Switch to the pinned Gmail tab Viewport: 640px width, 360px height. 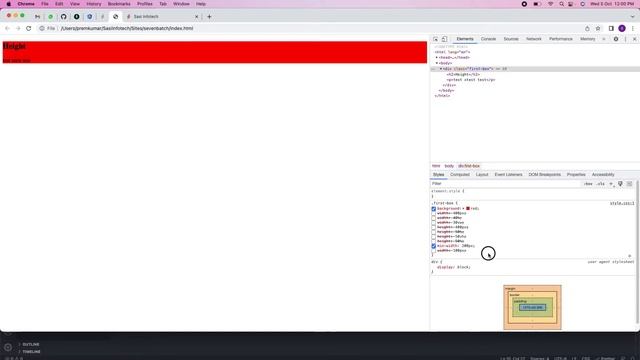(38, 17)
